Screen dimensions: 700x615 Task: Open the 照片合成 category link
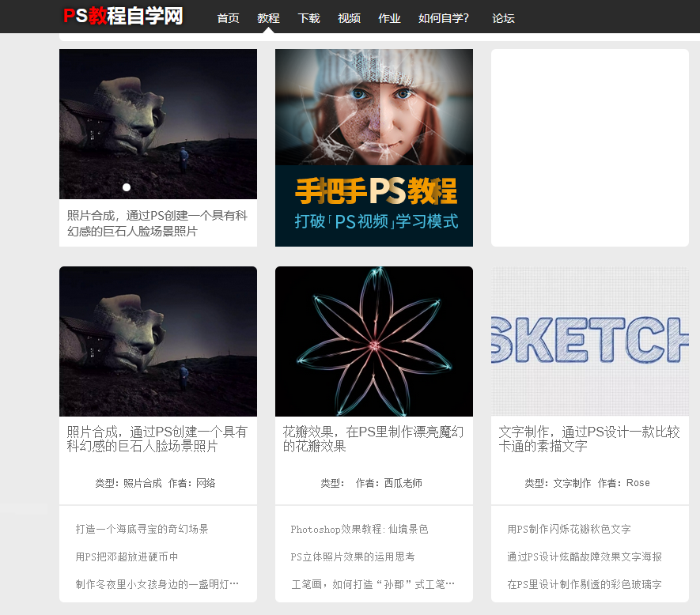click(x=145, y=483)
